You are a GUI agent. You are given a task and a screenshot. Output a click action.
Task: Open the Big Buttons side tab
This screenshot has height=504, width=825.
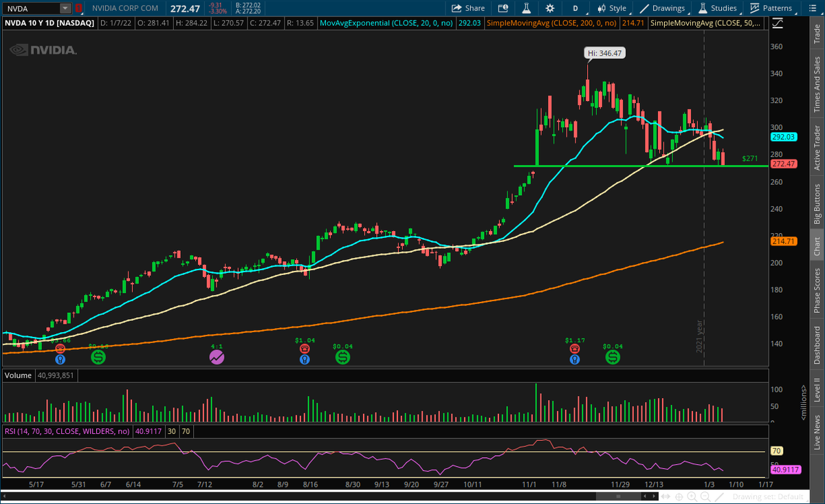817,204
